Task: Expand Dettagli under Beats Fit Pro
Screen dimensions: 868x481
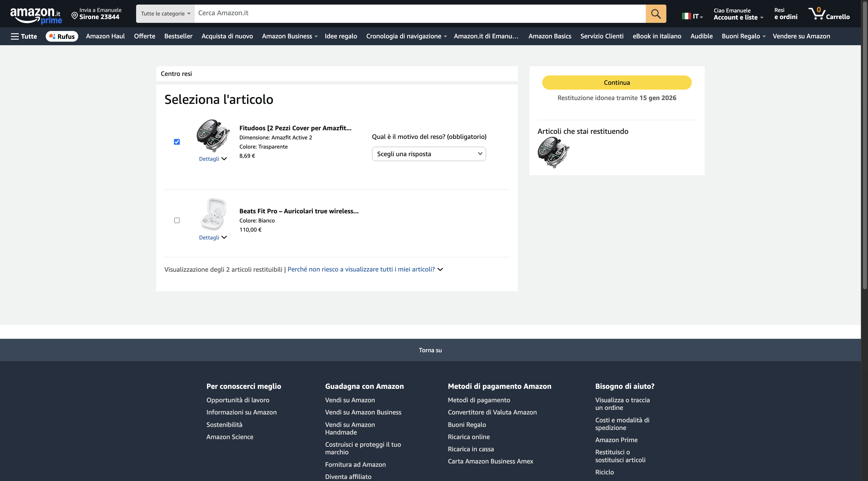Action: click(x=213, y=238)
